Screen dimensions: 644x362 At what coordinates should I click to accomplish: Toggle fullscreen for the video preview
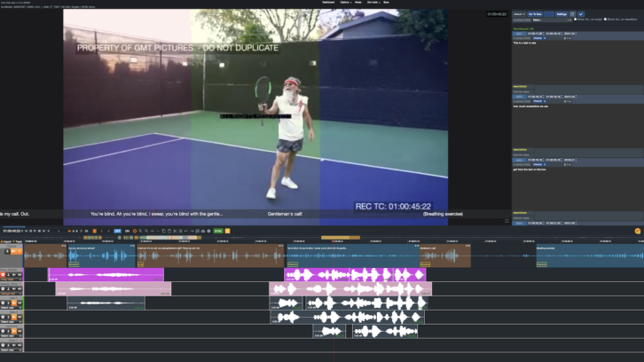click(507, 221)
